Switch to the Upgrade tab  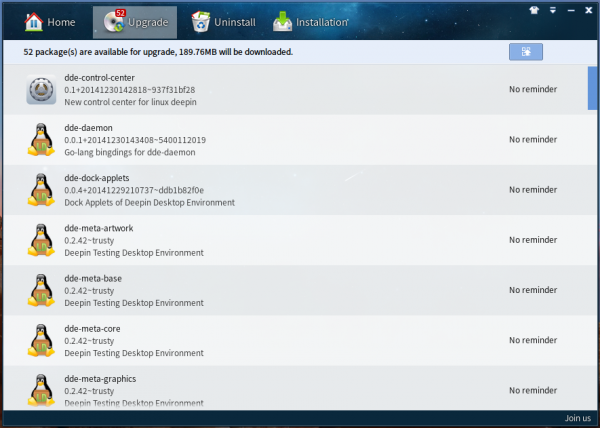coord(135,22)
